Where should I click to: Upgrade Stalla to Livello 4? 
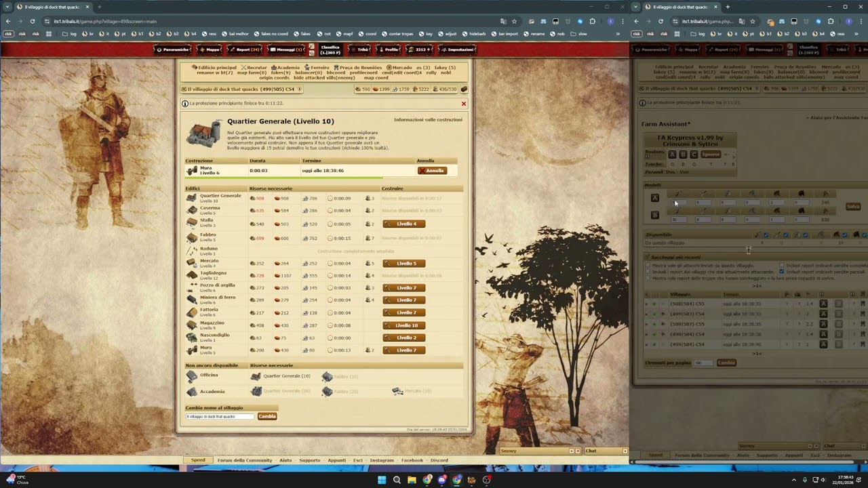click(404, 224)
